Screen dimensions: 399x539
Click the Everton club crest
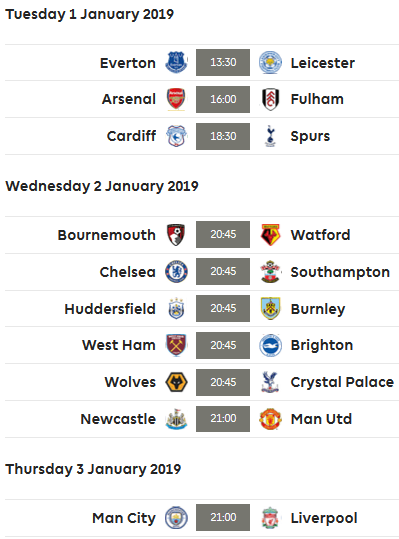click(x=176, y=63)
